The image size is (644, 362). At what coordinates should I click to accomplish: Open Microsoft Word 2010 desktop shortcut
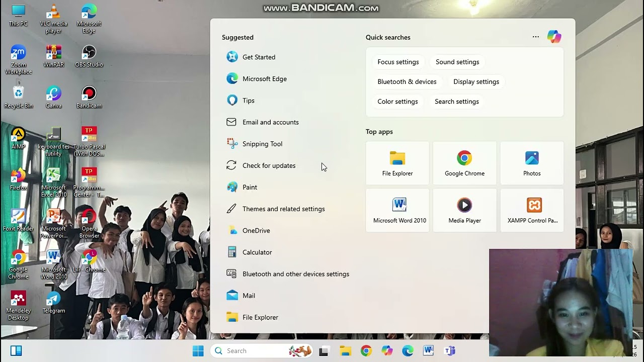tap(53, 265)
